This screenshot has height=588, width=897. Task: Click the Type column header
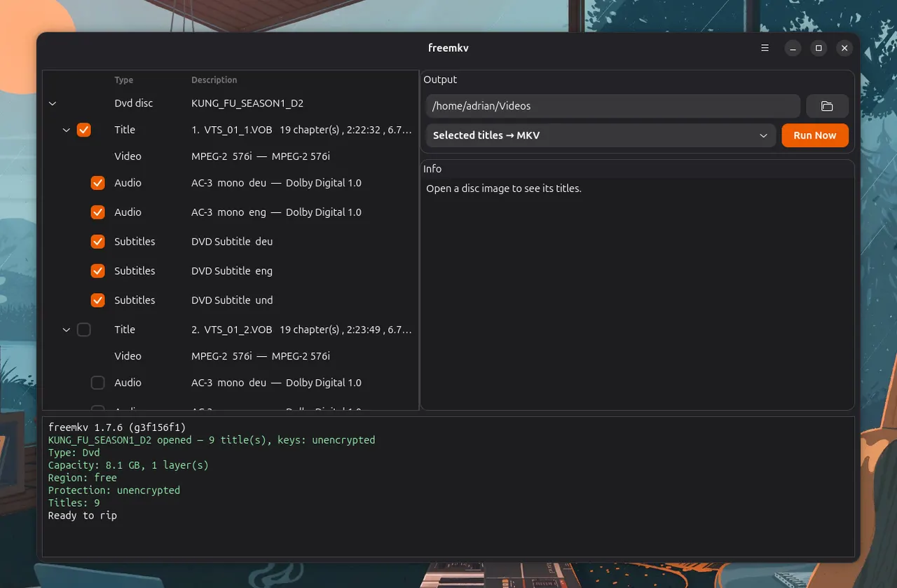(x=124, y=80)
